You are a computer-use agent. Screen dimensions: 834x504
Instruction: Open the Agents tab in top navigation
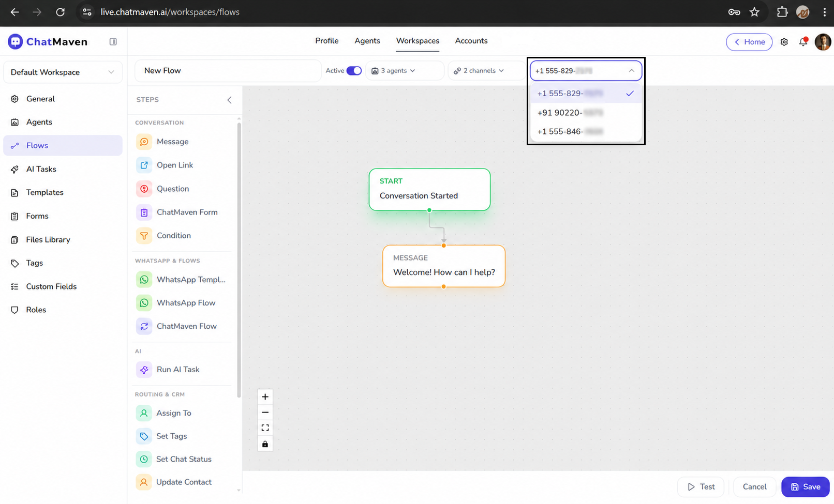tap(367, 41)
